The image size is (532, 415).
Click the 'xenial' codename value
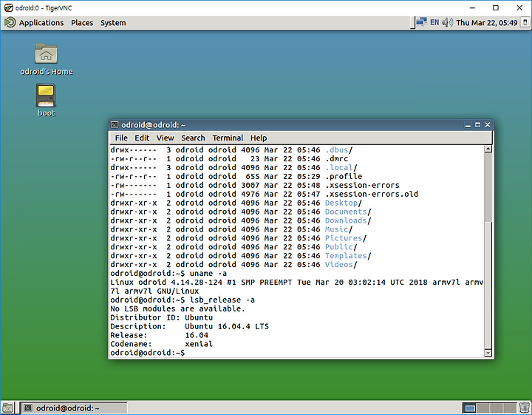199,344
